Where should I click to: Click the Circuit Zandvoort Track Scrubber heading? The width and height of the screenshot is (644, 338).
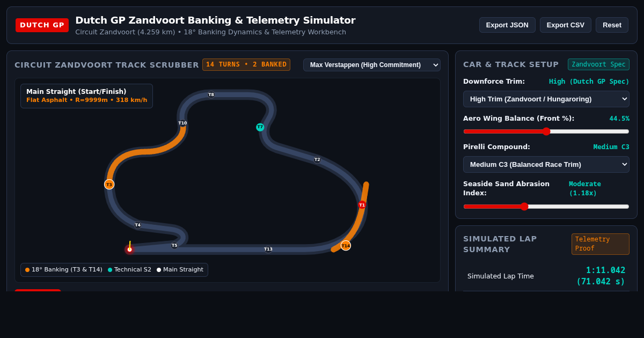tap(107, 65)
